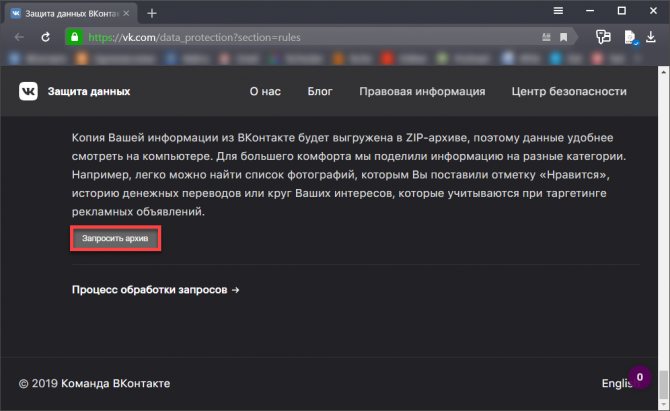Image resolution: width=670 pixels, height=411 pixels.
Task: Click the document extension icon in toolbar
Action: pos(630,38)
